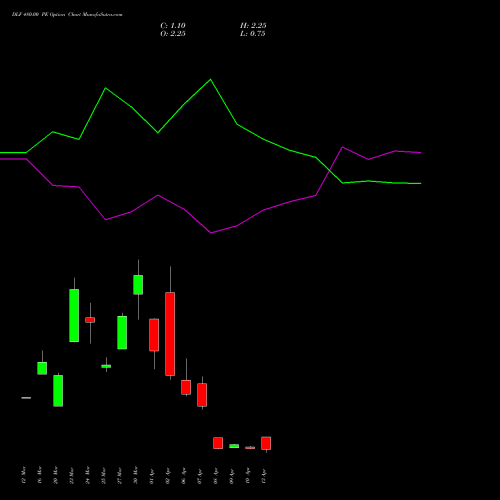Select the 02 Apr date label
The width and height of the screenshot is (500, 500).
point(167,476)
